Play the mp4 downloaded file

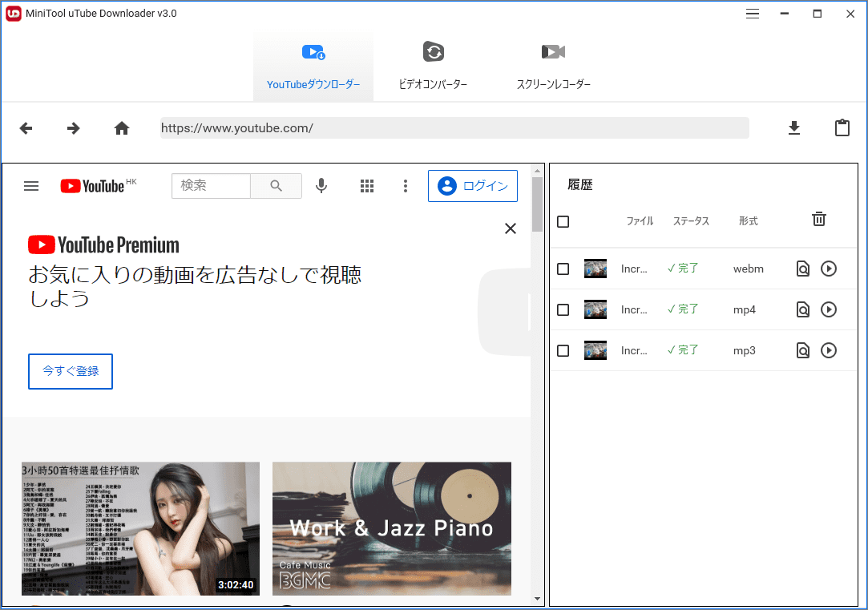click(828, 309)
